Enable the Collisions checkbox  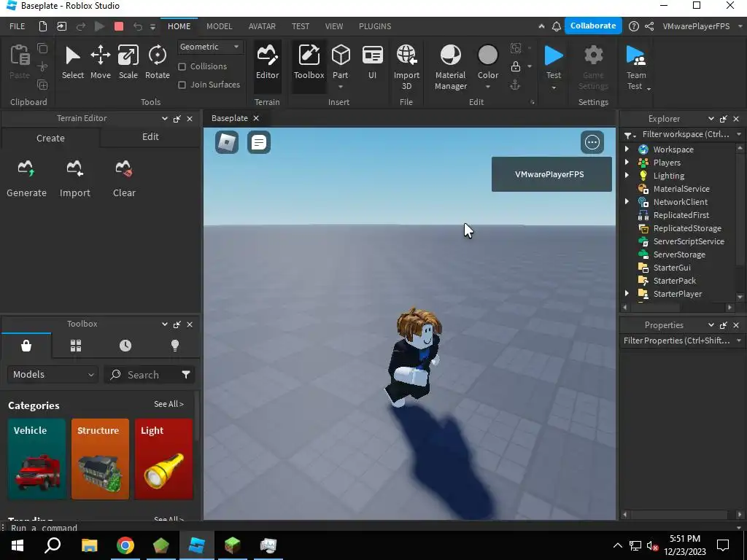[182, 66]
